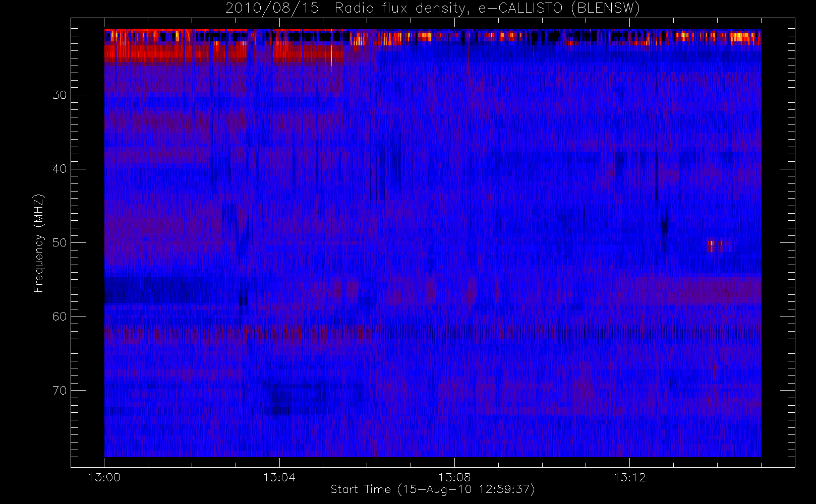Click the time tick label '13:00'
Screen dimensions: 816x504
(104, 477)
